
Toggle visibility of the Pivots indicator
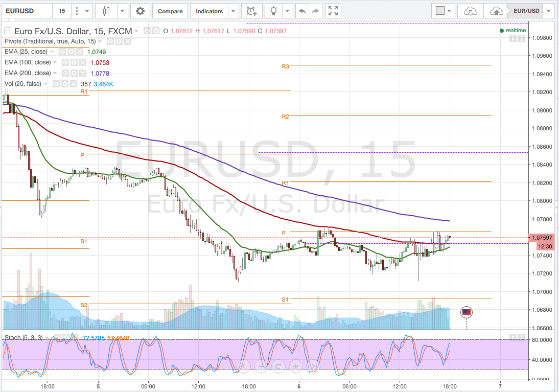111,41
